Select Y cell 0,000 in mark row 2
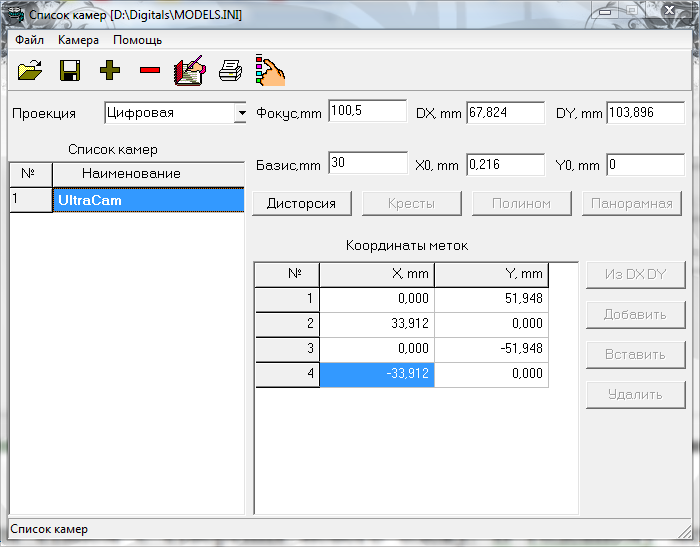This screenshot has width=700, height=547. point(492,324)
